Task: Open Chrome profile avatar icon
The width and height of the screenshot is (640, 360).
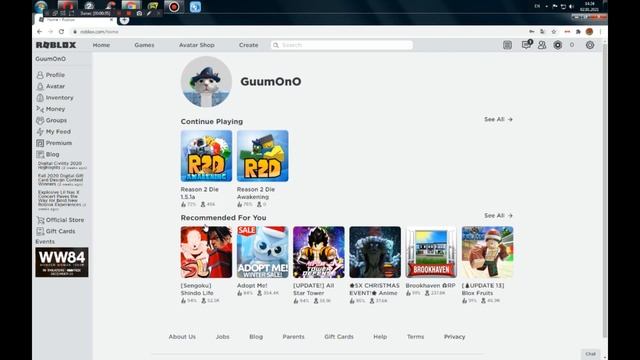Action: click(589, 31)
